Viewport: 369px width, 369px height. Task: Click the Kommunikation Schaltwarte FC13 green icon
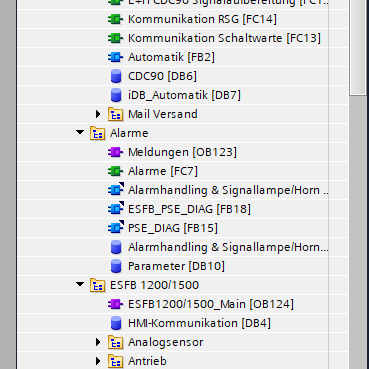(x=115, y=38)
